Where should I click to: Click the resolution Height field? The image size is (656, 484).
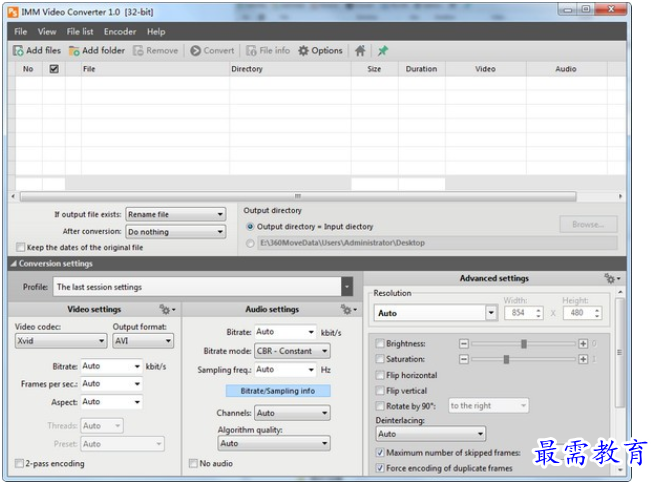(x=582, y=313)
